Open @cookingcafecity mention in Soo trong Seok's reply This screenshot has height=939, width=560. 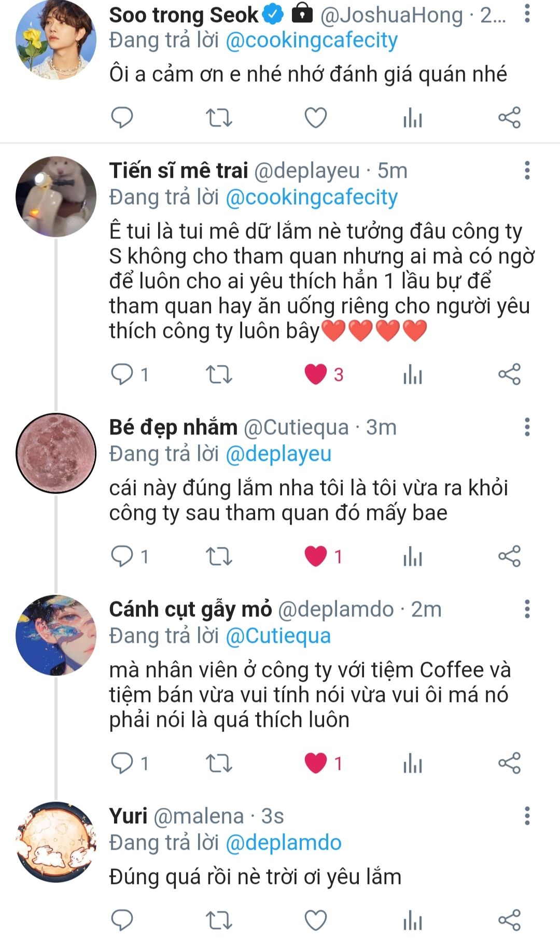312,40
